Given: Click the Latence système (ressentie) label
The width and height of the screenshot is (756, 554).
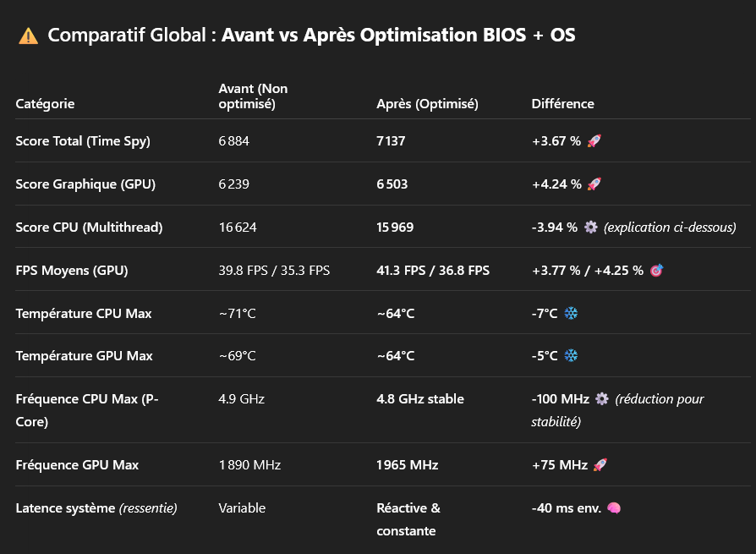Looking at the screenshot, I should (96, 508).
